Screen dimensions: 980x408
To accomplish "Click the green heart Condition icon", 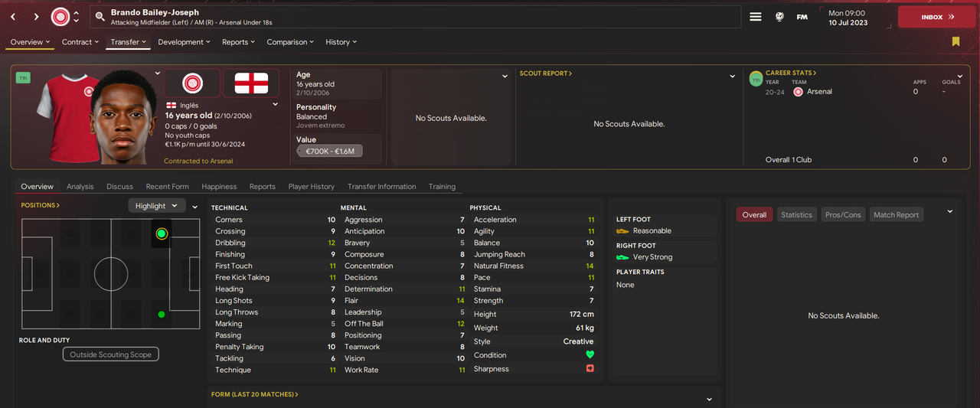I will (x=590, y=355).
